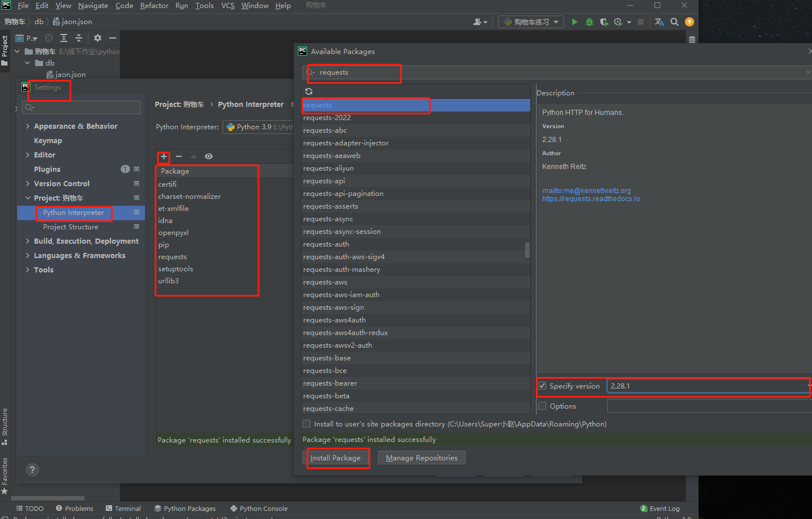
Task: Click the expand all icon in Project panel
Action: tap(64, 38)
